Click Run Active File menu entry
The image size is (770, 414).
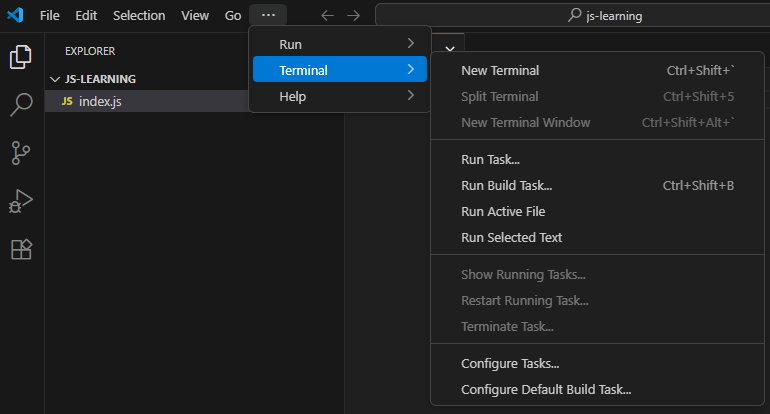(x=502, y=211)
